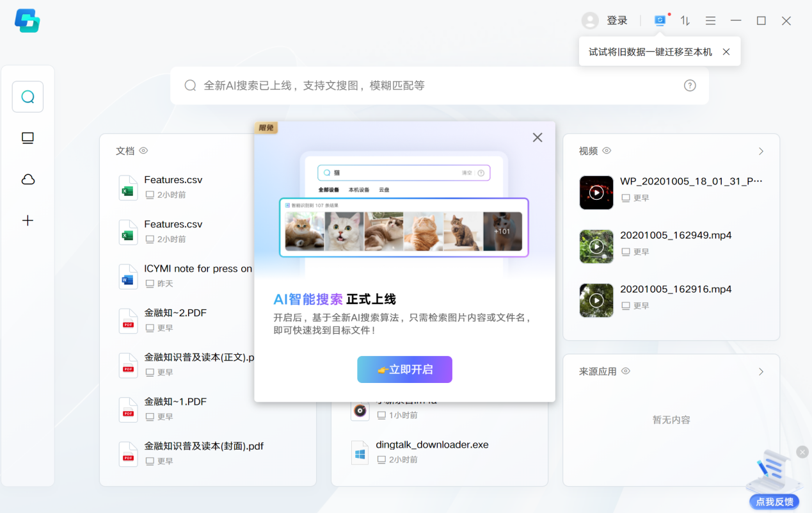
Task: Click the plus icon in the sidebar
Action: click(28, 220)
